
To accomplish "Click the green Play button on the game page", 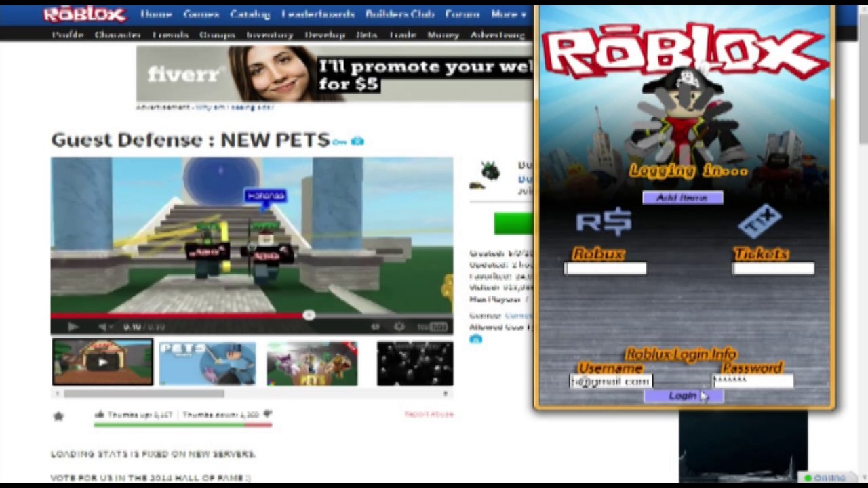I will tap(513, 224).
